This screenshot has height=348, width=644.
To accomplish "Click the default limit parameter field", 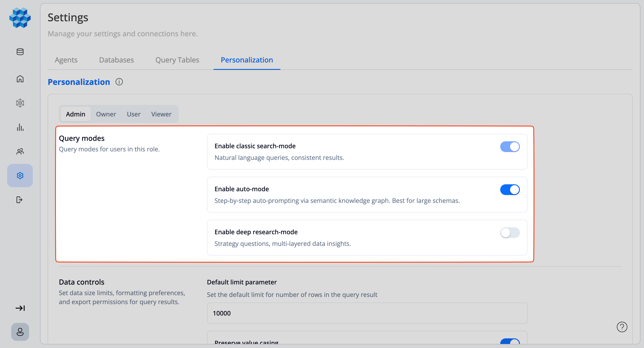I will coord(367,313).
